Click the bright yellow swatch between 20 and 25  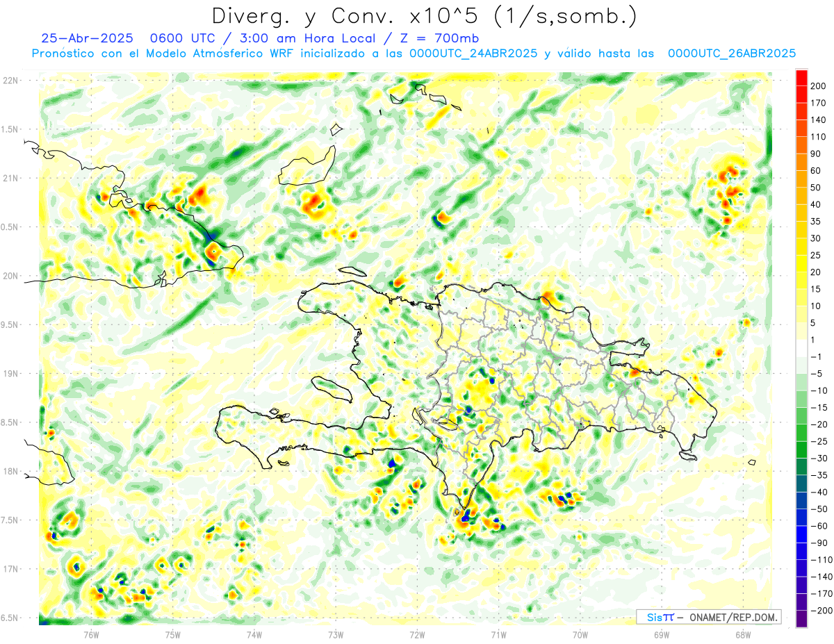(x=801, y=264)
